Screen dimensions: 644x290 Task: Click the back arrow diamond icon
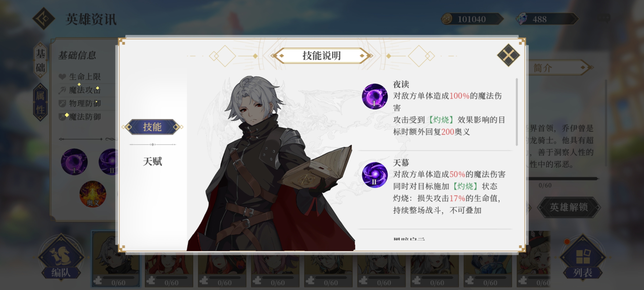44,19
